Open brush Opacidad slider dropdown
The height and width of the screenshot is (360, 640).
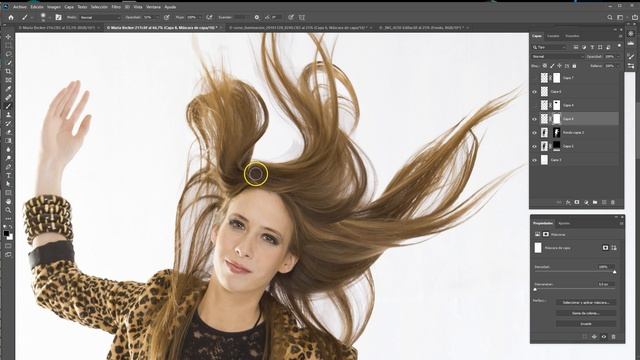click(157, 18)
